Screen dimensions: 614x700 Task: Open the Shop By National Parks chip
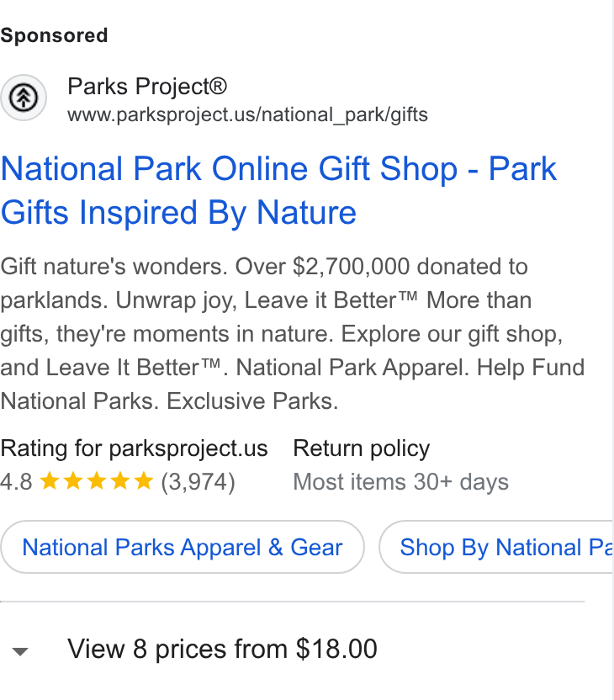coord(496,547)
